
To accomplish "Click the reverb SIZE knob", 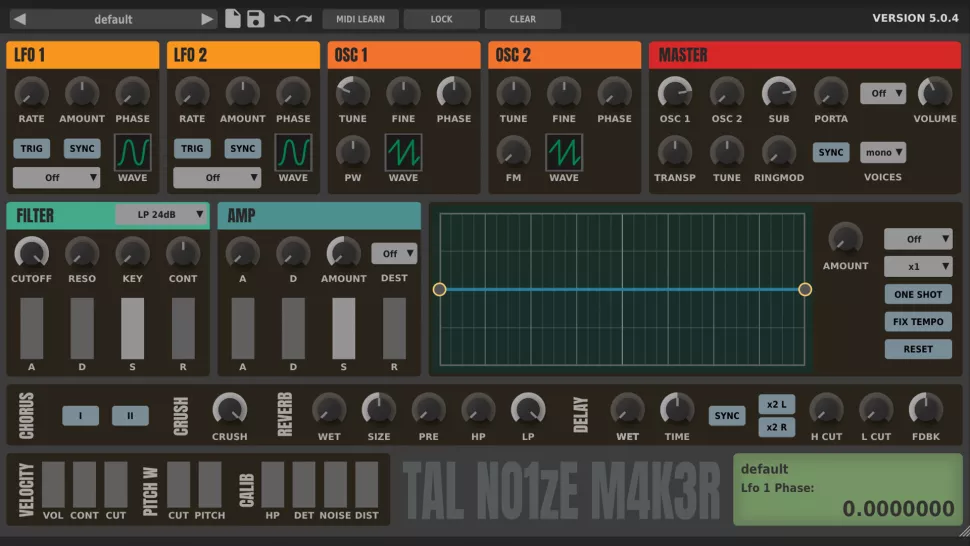I will click(379, 410).
